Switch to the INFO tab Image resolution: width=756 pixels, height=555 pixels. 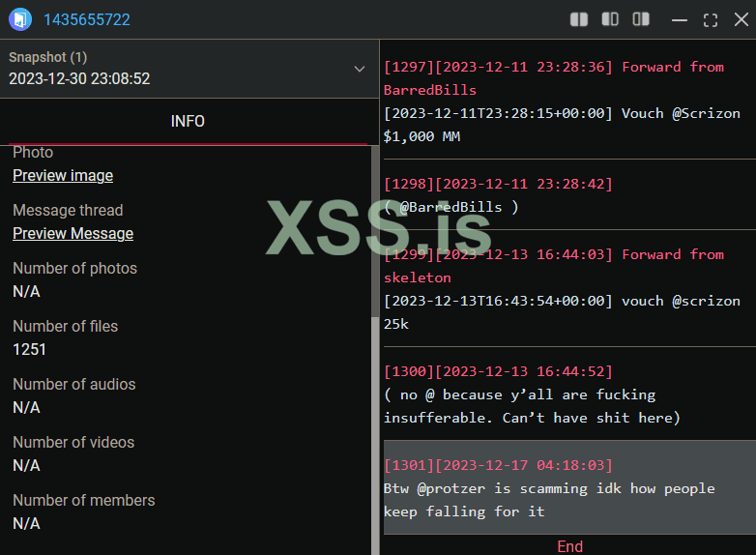pyautogui.click(x=188, y=121)
